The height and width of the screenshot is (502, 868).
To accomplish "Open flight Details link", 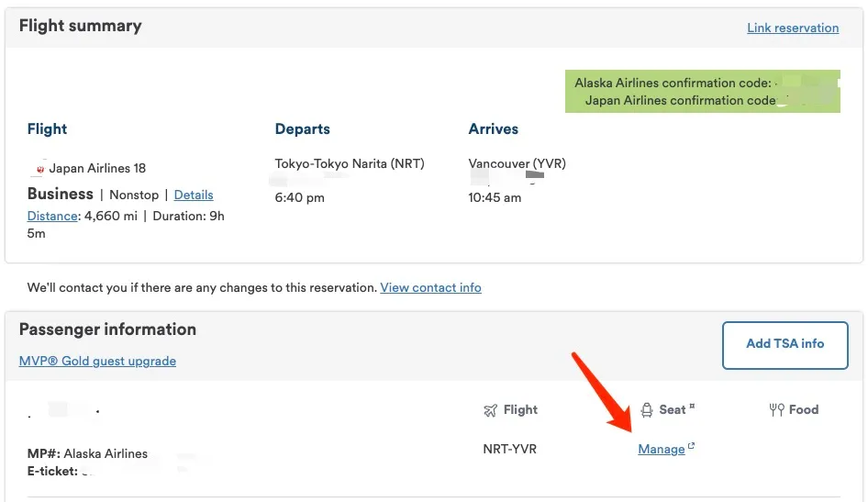I will [x=194, y=195].
